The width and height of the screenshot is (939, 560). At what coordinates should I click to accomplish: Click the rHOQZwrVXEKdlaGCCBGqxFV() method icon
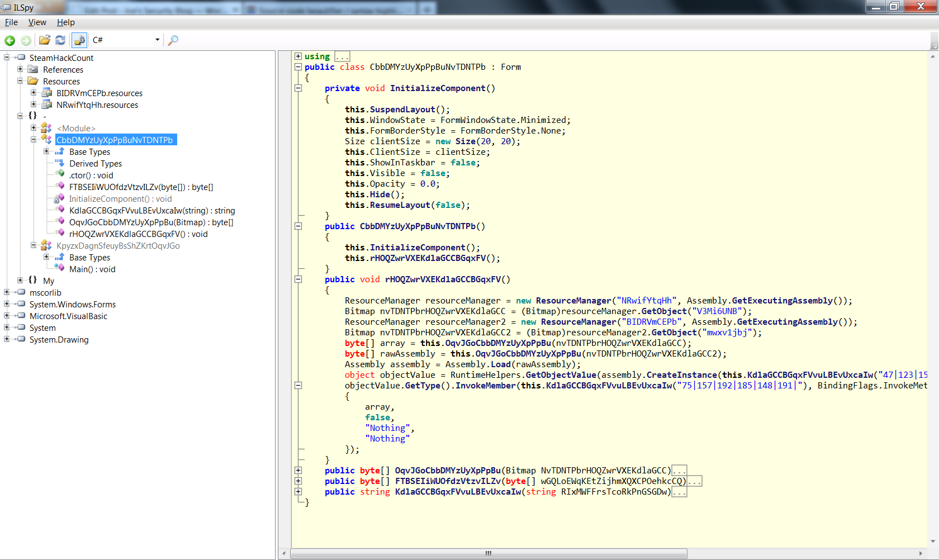point(60,233)
